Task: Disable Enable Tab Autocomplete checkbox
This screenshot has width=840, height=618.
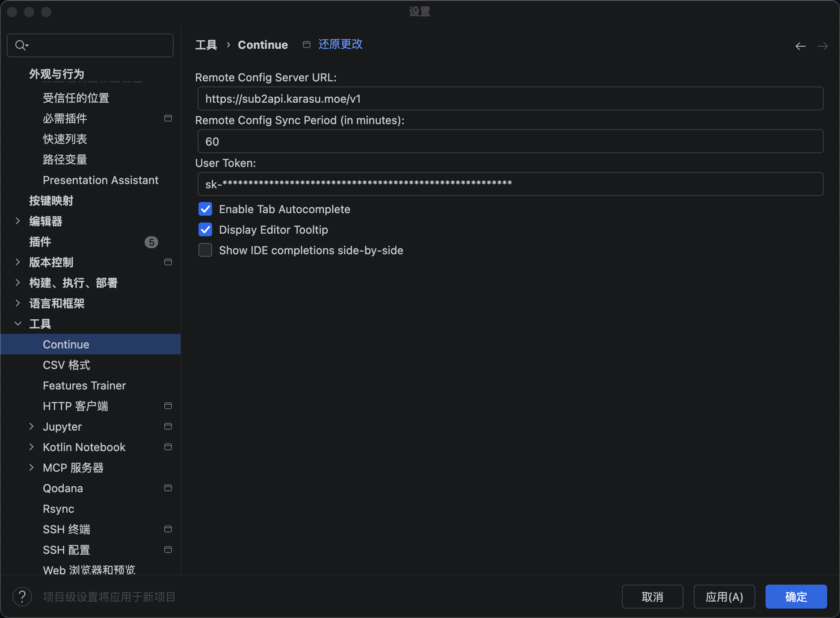Action: coord(205,209)
